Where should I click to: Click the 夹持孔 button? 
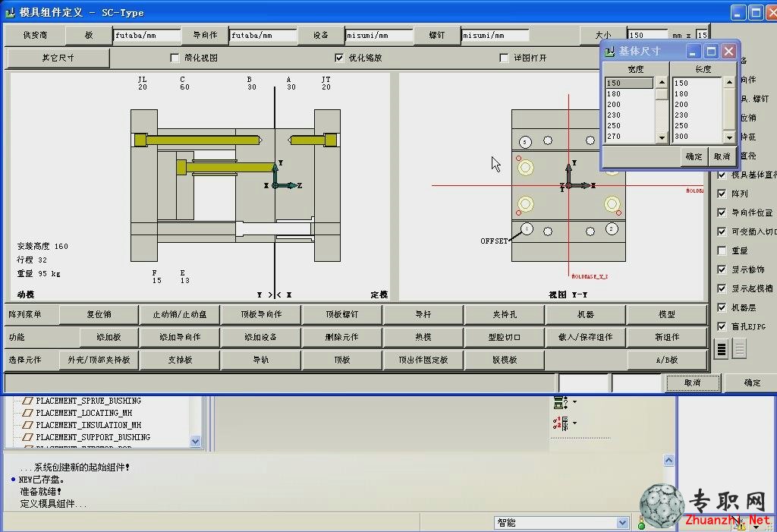click(x=505, y=314)
